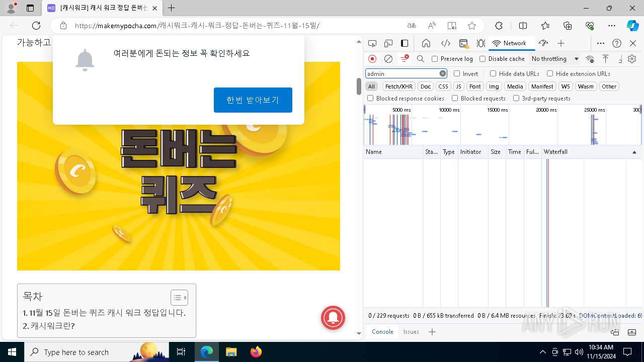Viewport: 644px width, 362px height.
Task: Sort by Waterfall column arrow
Action: 634,152
